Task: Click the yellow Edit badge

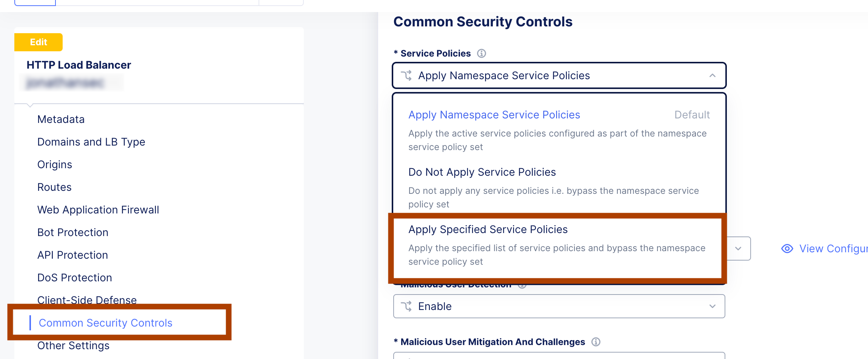Action: (x=38, y=42)
